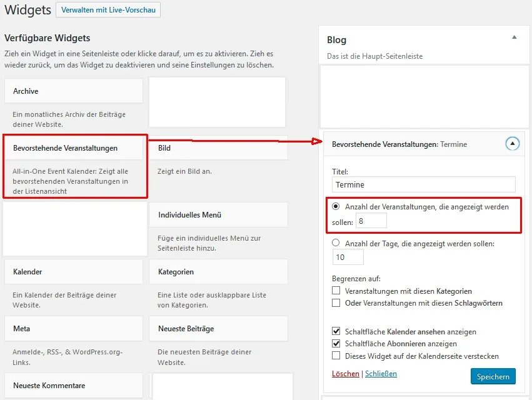
Task: Focus the Titel field containing Termine
Action: [x=424, y=184]
